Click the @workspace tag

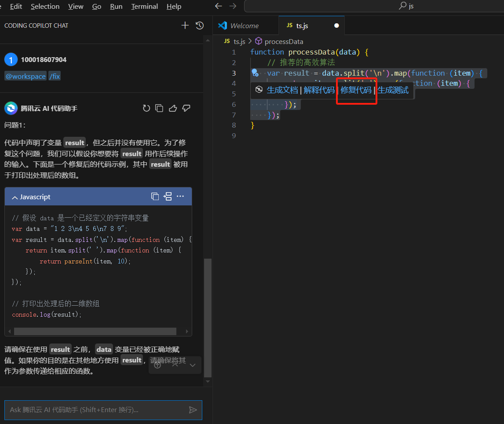pos(26,76)
